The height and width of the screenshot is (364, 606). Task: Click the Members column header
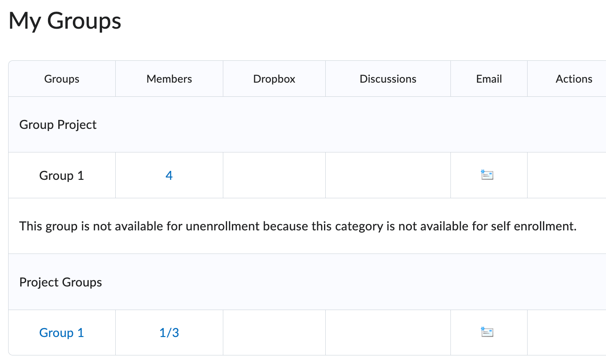point(169,79)
